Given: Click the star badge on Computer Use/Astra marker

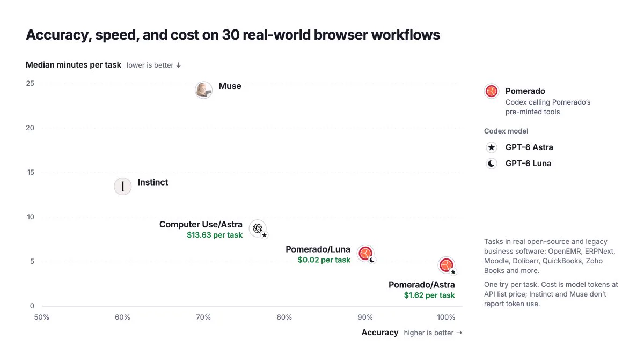Looking at the screenshot, I should pyautogui.click(x=264, y=235).
